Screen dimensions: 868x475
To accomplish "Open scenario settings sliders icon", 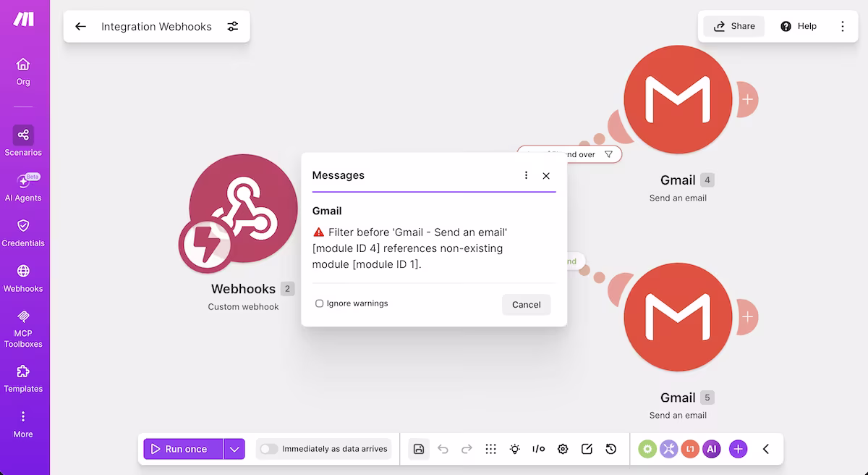I will pyautogui.click(x=232, y=27).
